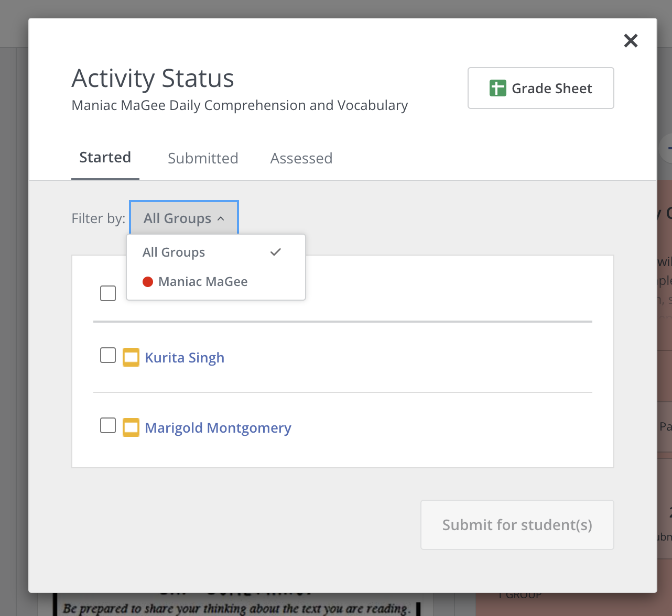Click Kurita Singh's yellow slides icon
Image resolution: width=672 pixels, height=616 pixels.
pyautogui.click(x=131, y=357)
